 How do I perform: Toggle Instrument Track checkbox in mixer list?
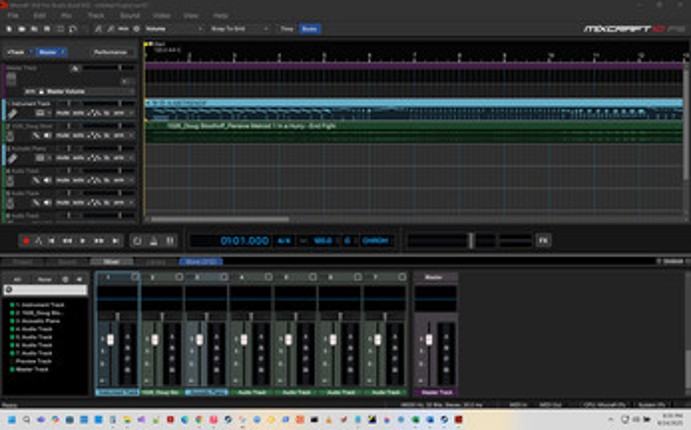tap(13, 304)
